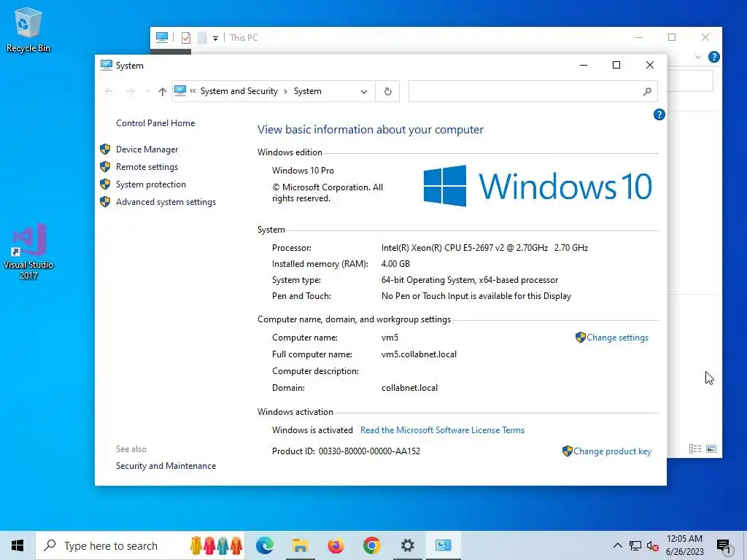
Task: Go to Control Panel Home
Action: coord(155,123)
